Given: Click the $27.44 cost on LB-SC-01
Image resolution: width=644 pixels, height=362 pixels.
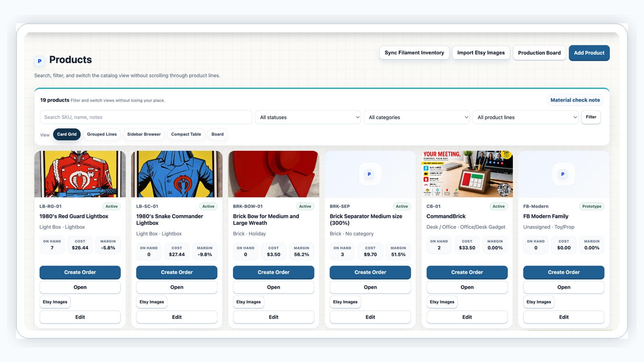Looking at the screenshot, I should click(177, 255).
